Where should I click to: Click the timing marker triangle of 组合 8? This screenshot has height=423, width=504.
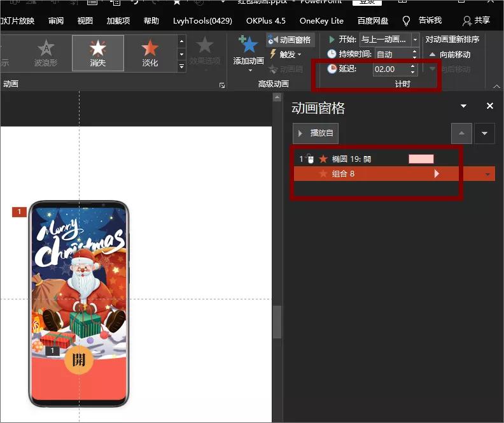436,174
